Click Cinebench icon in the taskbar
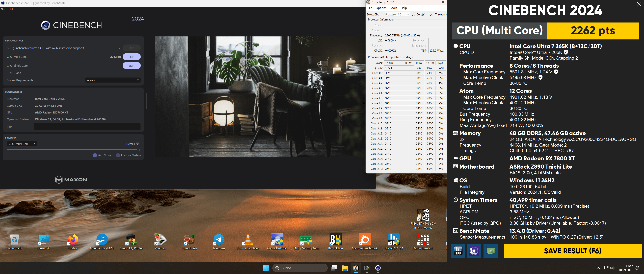Viewport: 644px width, 274px height. click(378, 268)
